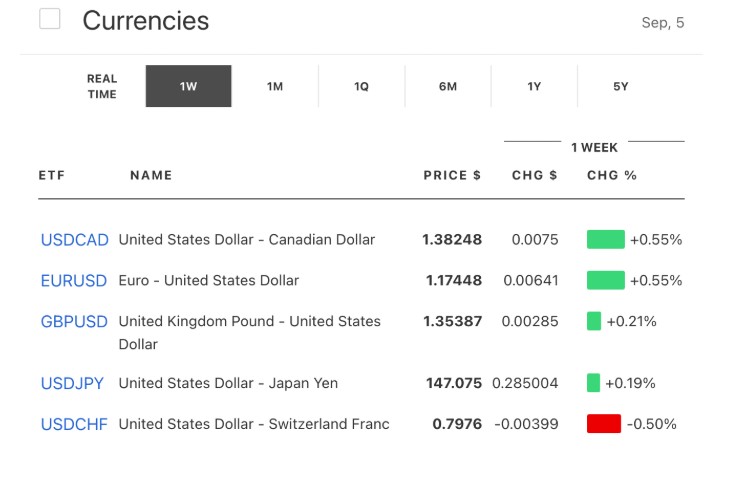
Task: Click the red bar in USDCHF row
Action: [x=604, y=424]
